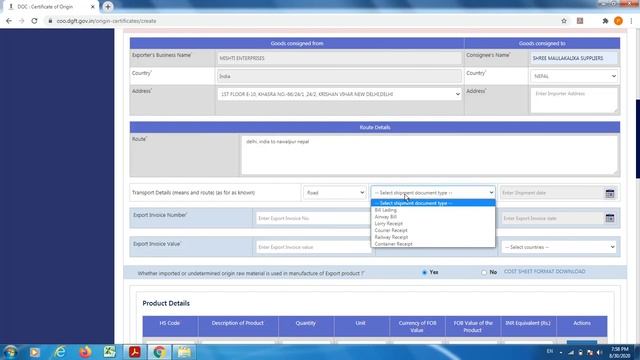Go forward in browser history
The image size is (640, 360).
point(22,21)
